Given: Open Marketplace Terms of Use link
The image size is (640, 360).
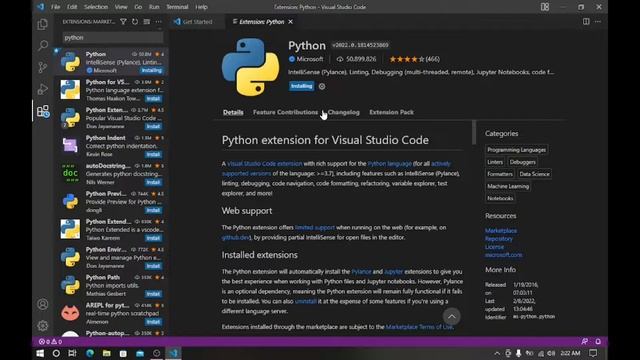Looking at the screenshot, I should coord(419,327).
